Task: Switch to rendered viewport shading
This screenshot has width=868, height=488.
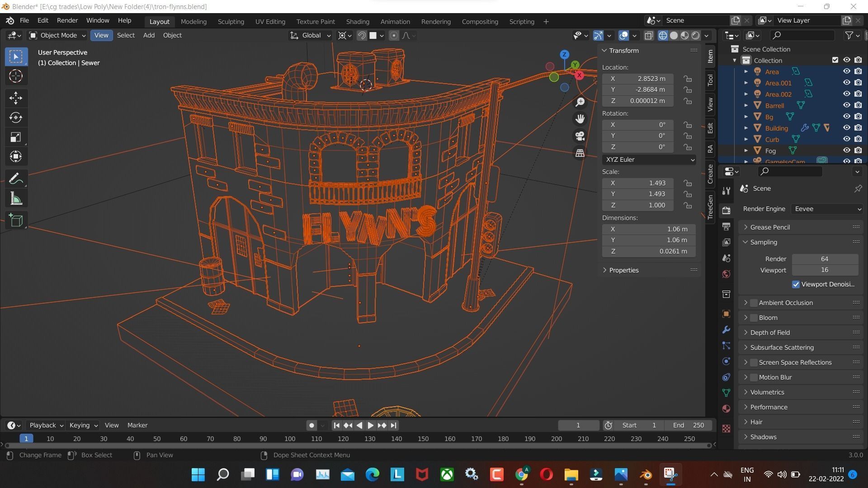Action: (x=696, y=35)
